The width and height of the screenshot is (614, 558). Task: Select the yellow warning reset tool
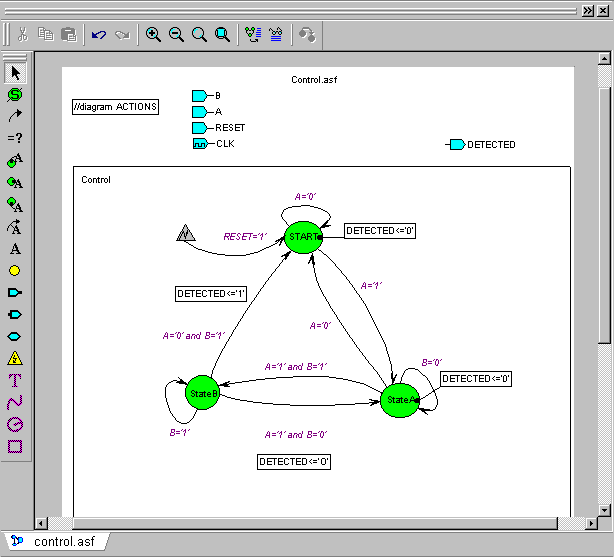[15, 358]
